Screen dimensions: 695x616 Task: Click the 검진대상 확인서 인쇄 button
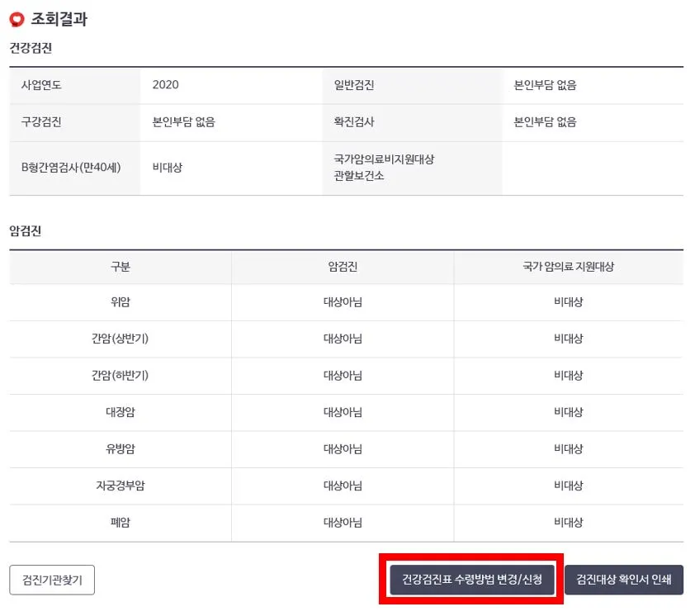[x=625, y=580]
